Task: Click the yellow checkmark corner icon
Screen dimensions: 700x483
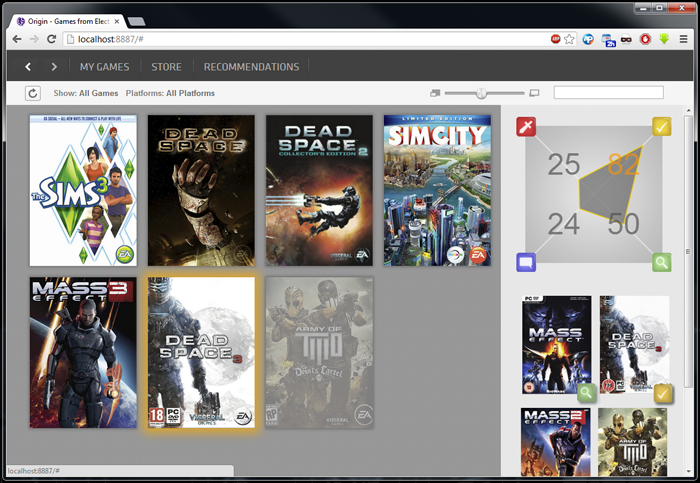Action: 662,127
